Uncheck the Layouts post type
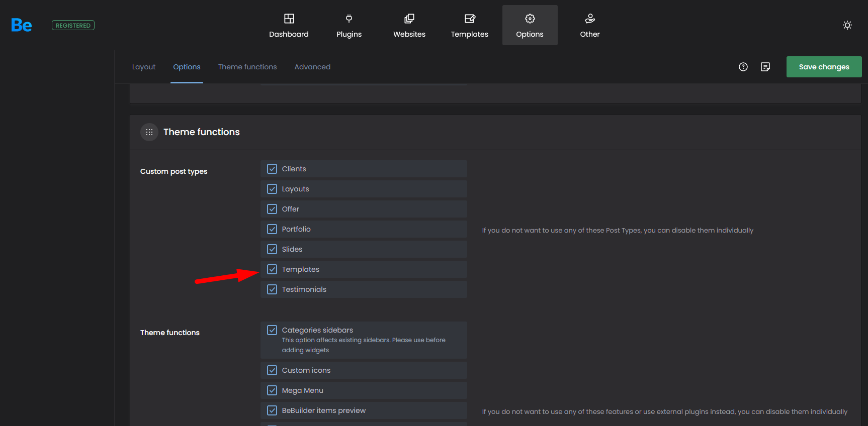The image size is (868, 426). tap(272, 189)
